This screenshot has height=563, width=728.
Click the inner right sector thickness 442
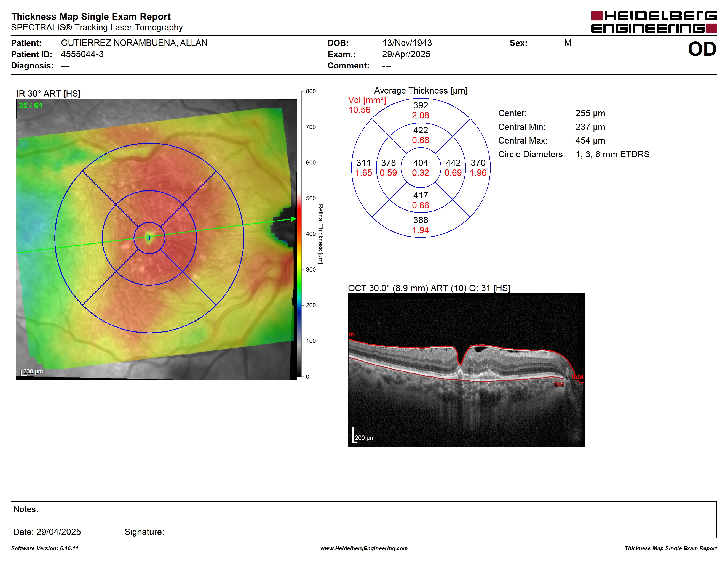point(453,163)
